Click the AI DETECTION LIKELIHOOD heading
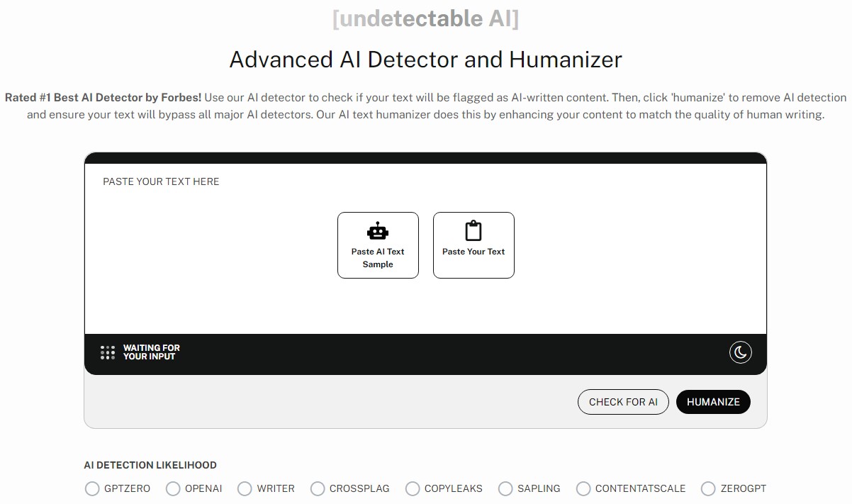Viewport: 852px width, 504px height. pyautogui.click(x=150, y=465)
